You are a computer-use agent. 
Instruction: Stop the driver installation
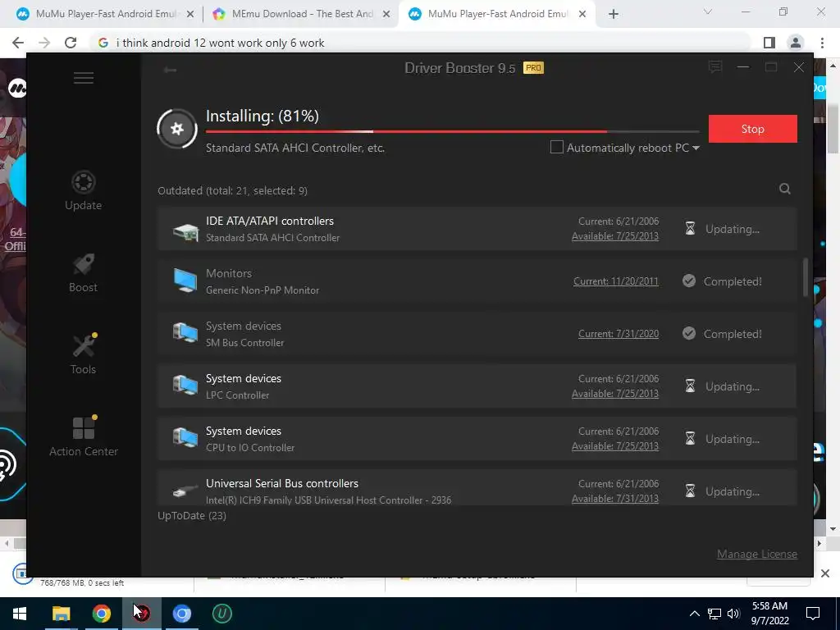[x=753, y=129]
